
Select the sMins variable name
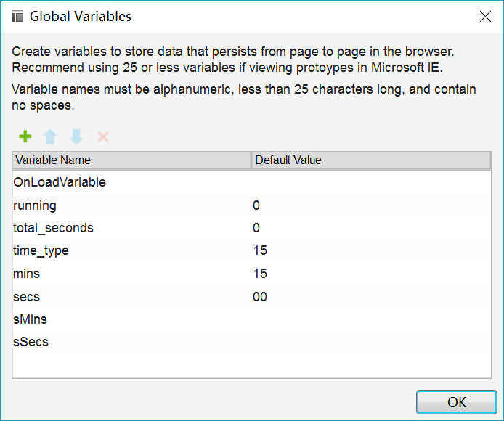coord(30,319)
